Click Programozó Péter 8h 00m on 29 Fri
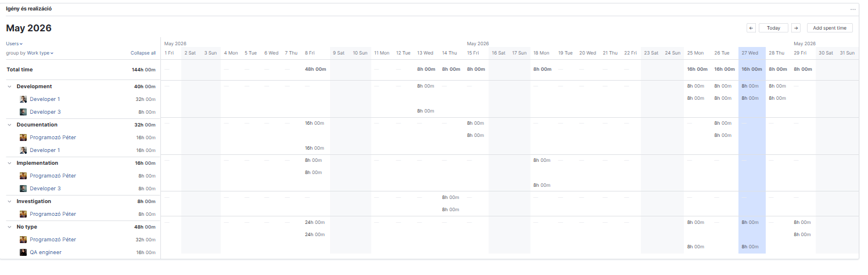Image resolution: width=868 pixels, height=275 pixels. pos(803,234)
